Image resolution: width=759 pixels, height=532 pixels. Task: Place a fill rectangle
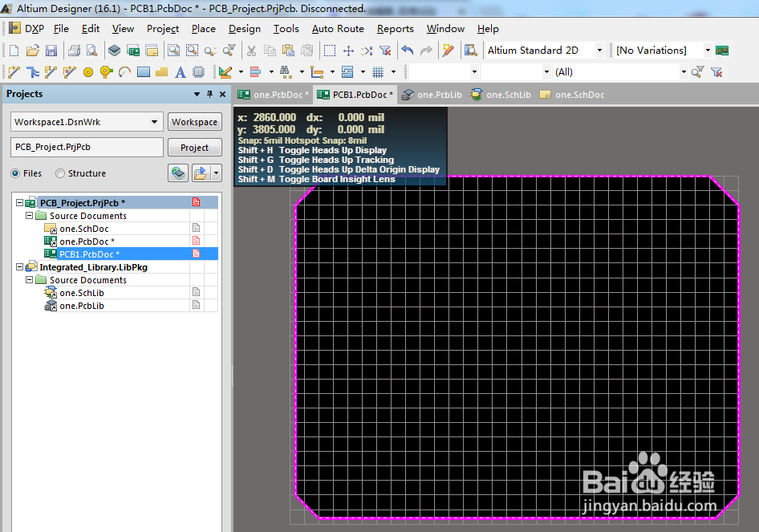click(144, 72)
